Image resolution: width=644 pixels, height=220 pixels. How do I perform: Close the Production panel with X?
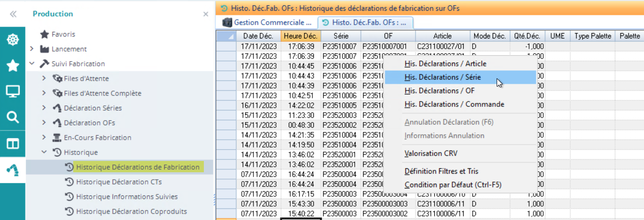(x=206, y=14)
